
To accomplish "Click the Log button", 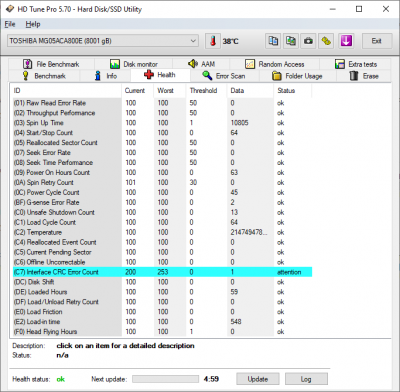I will [x=306, y=379].
